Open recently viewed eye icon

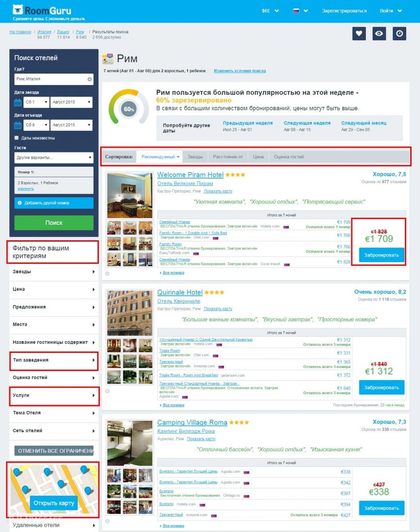click(379, 34)
